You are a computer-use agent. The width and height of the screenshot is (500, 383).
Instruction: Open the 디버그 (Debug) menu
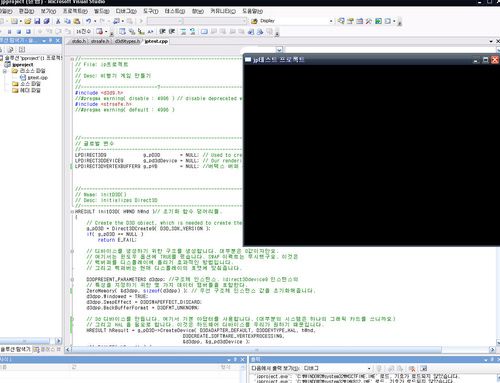click(126, 11)
